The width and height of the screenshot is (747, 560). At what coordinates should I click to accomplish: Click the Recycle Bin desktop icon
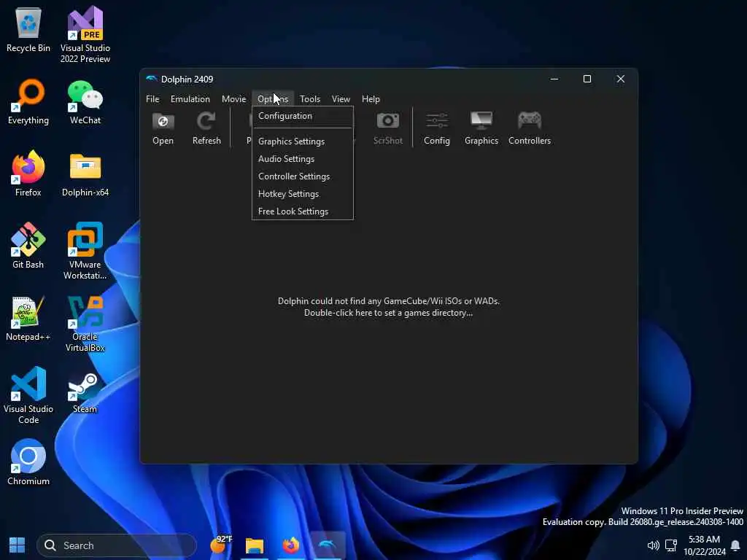tap(28, 31)
